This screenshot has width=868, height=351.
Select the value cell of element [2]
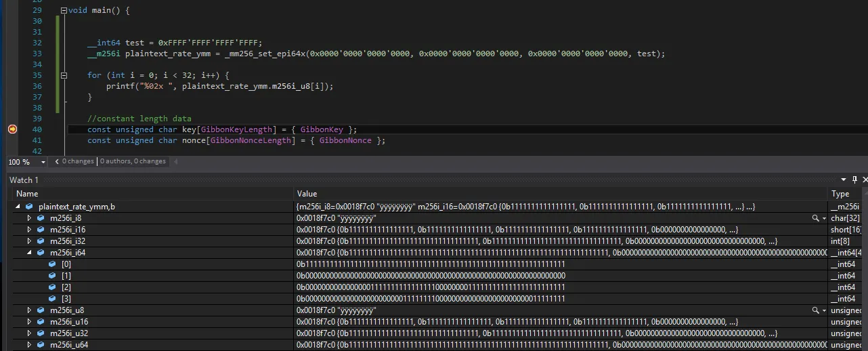point(562,287)
